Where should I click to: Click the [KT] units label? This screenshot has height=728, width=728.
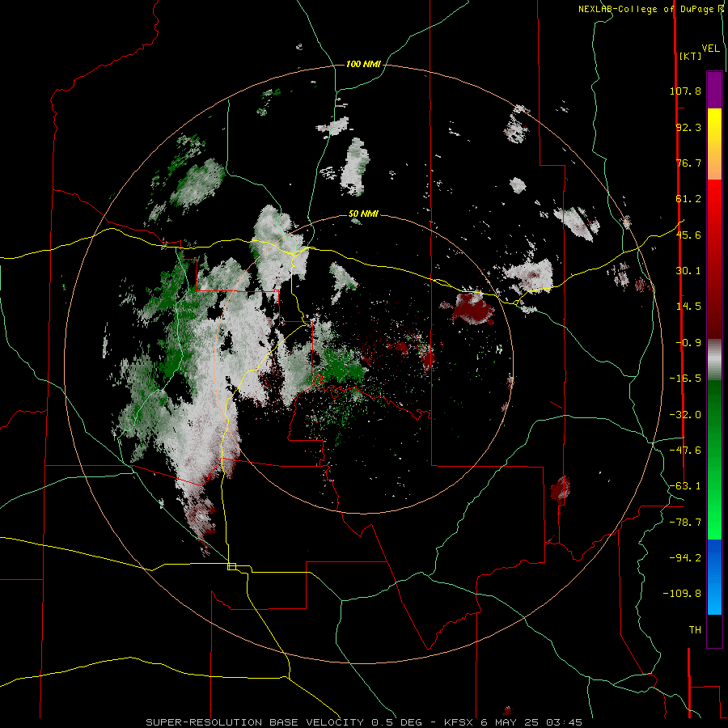tap(691, 56)
